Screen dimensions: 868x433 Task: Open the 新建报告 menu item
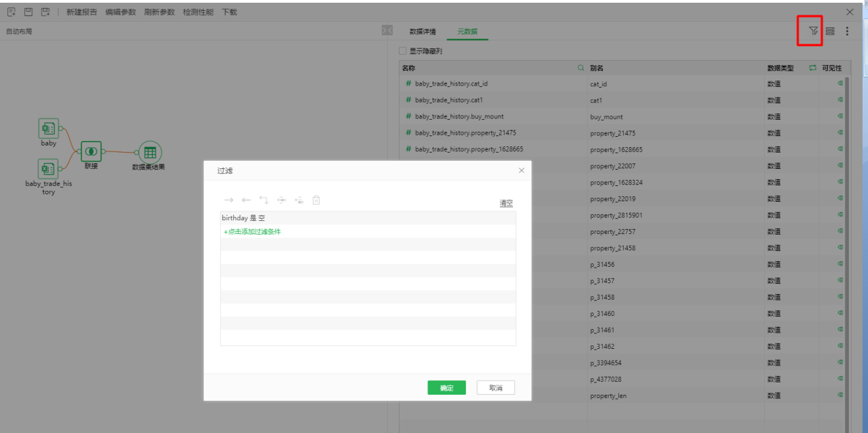coord(81,12)
